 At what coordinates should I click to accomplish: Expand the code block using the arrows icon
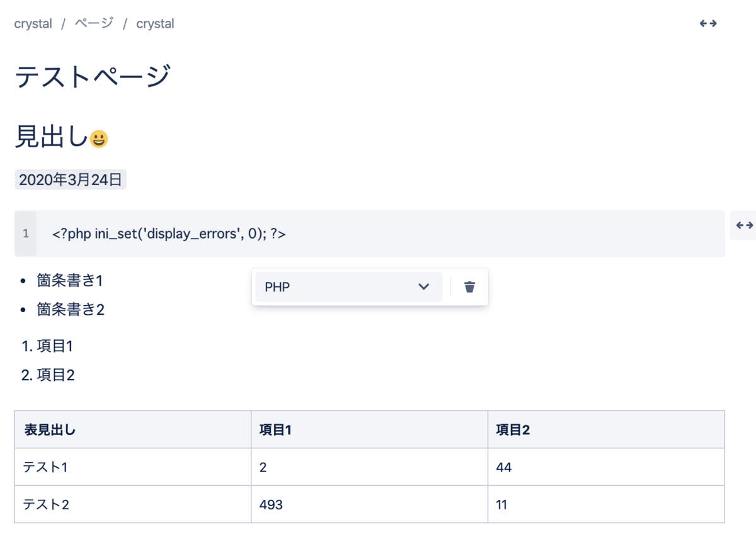coord(743,225)
